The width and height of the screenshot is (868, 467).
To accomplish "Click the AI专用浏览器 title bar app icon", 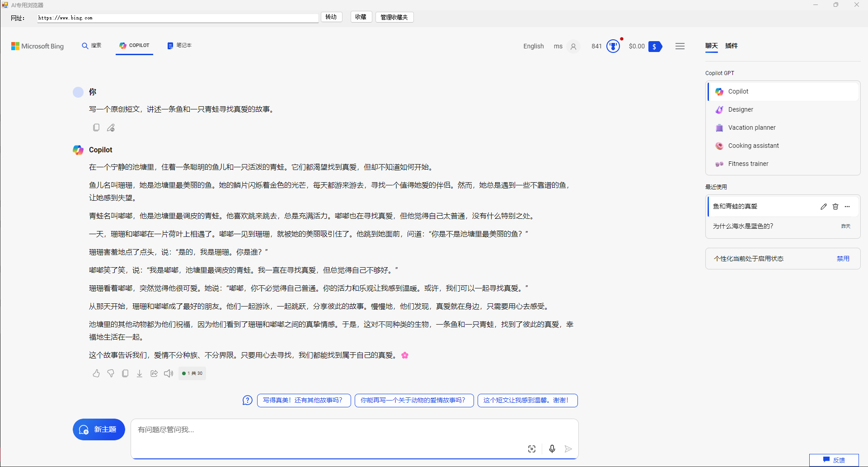I will click(x=5, y=5).
